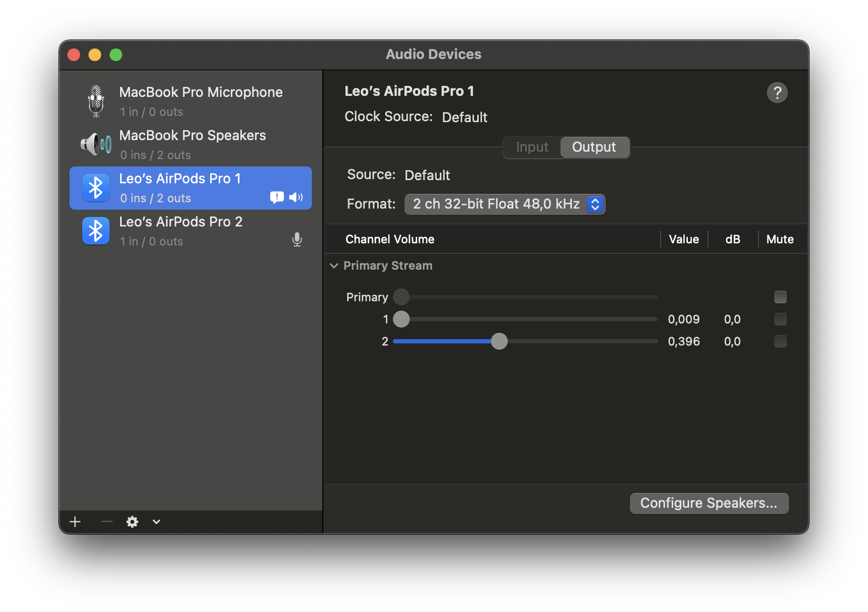Click the '0 ins / 2 outs' text under MacBook Pro Speakers

point(155,155)
